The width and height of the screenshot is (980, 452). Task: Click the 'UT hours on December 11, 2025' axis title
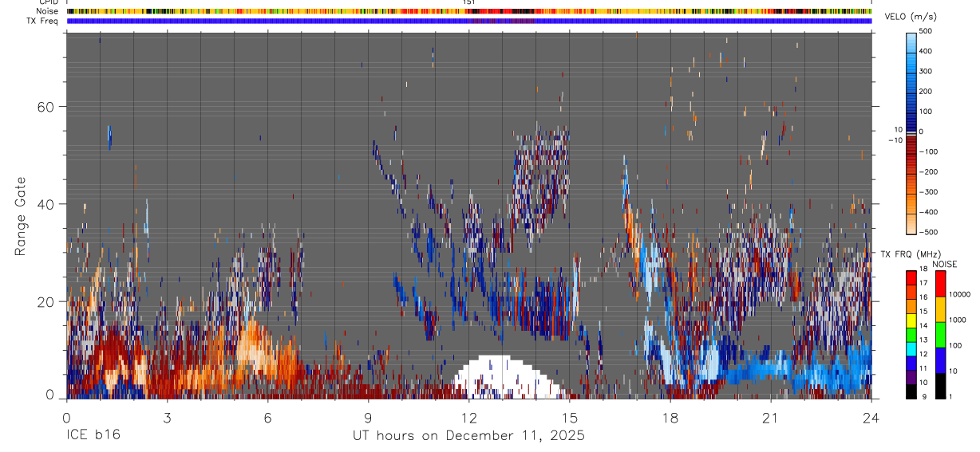[x=469, y=436]
